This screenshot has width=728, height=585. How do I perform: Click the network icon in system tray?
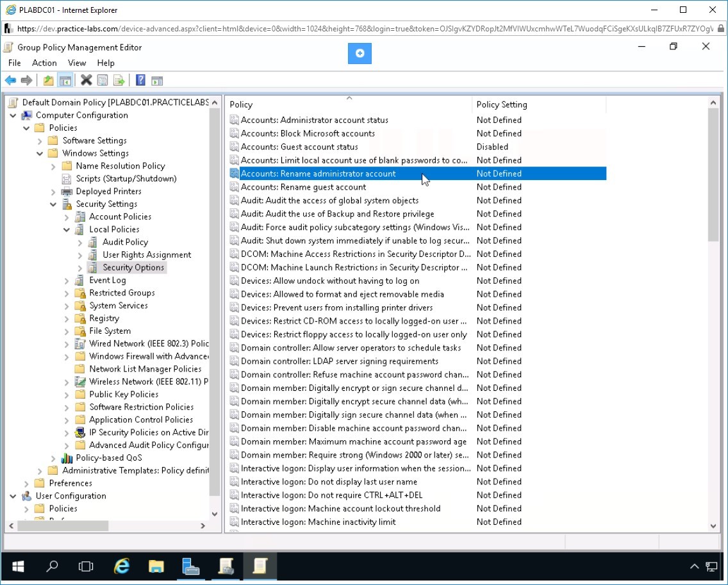pyautogui.click(x=711, y=566)
